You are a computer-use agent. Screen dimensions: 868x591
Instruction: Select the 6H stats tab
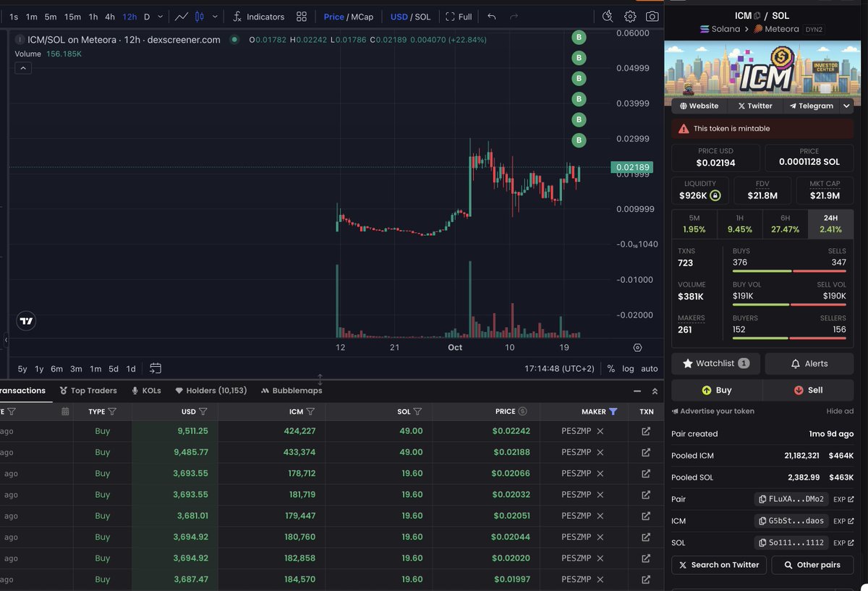[x=786, y=224]
